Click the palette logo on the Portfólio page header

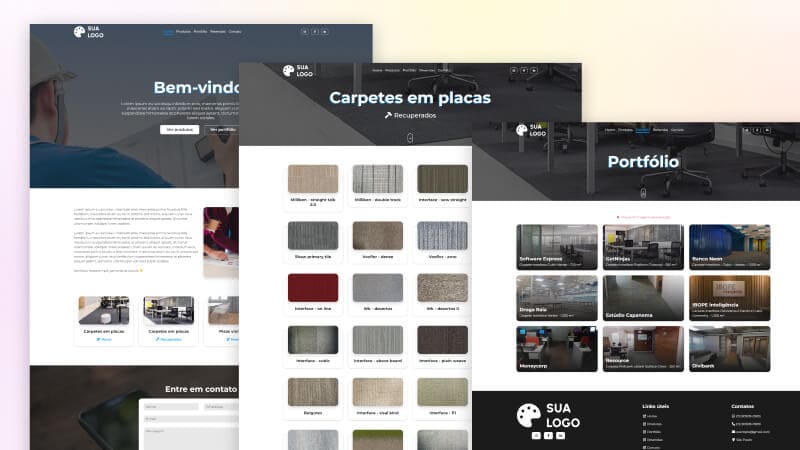point(520,129)
